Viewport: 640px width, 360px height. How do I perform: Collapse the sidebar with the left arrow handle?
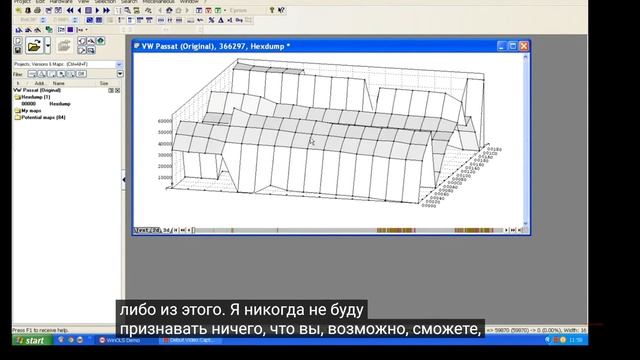(124, 180)
